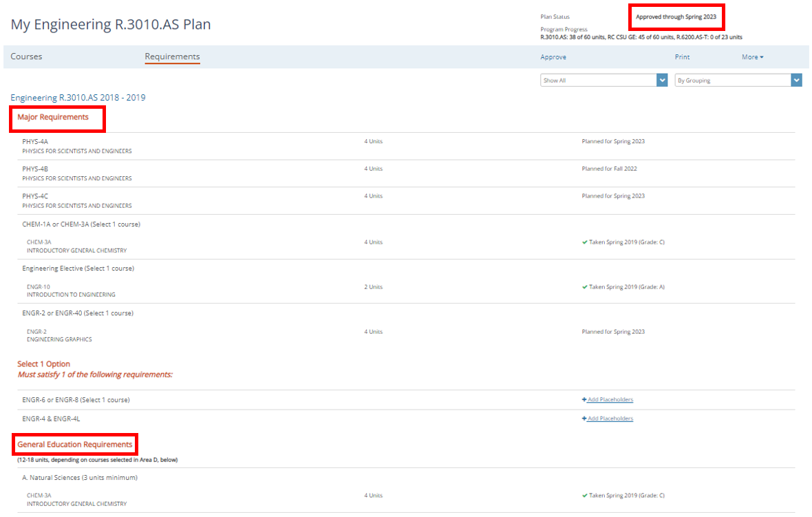The width and height of the screenshot is (812, 517).
Task: Click the Print option
Action: tap(682, 57)
